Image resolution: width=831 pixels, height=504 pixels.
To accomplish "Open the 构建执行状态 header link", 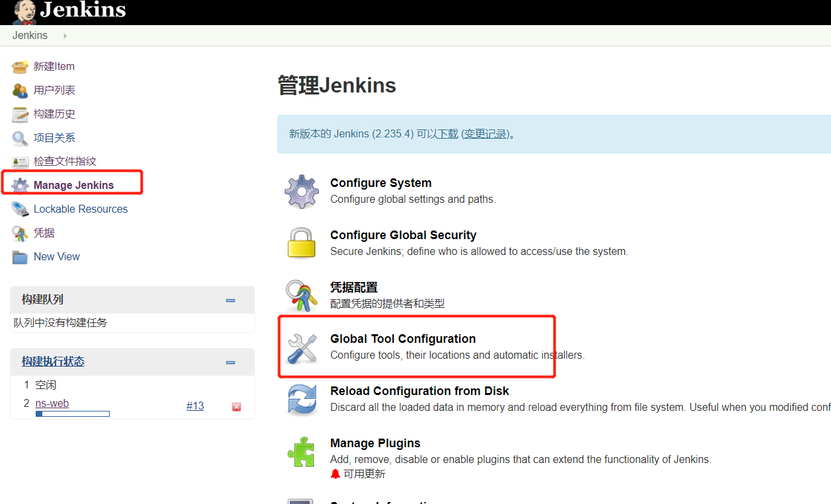I will 53,362.
